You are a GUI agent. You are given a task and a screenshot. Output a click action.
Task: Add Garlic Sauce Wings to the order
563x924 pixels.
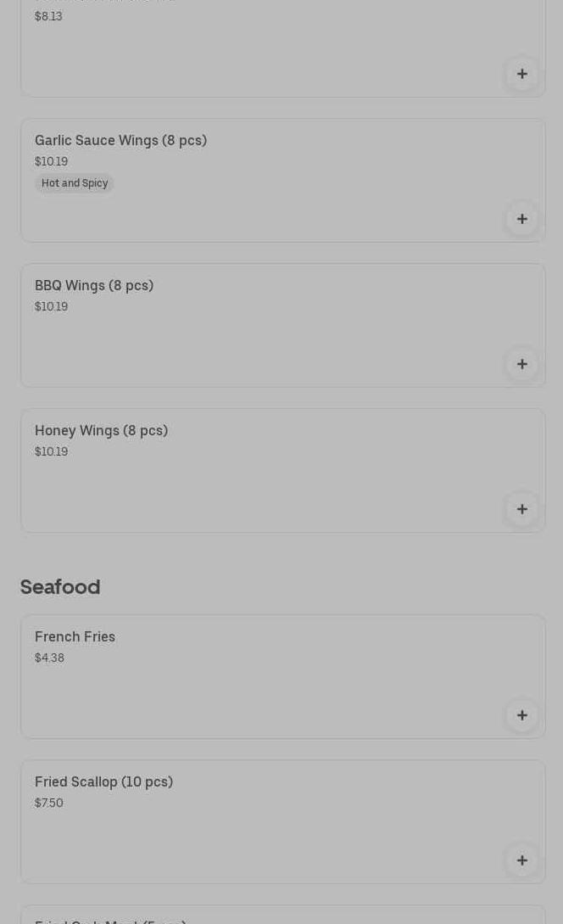[x=521, y=219]
